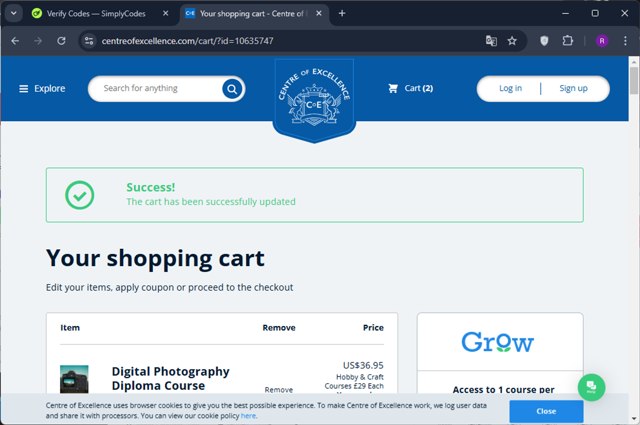640x425 pixels.
Task: Open the Chrome three-dot menu
Action: [625, 41]
